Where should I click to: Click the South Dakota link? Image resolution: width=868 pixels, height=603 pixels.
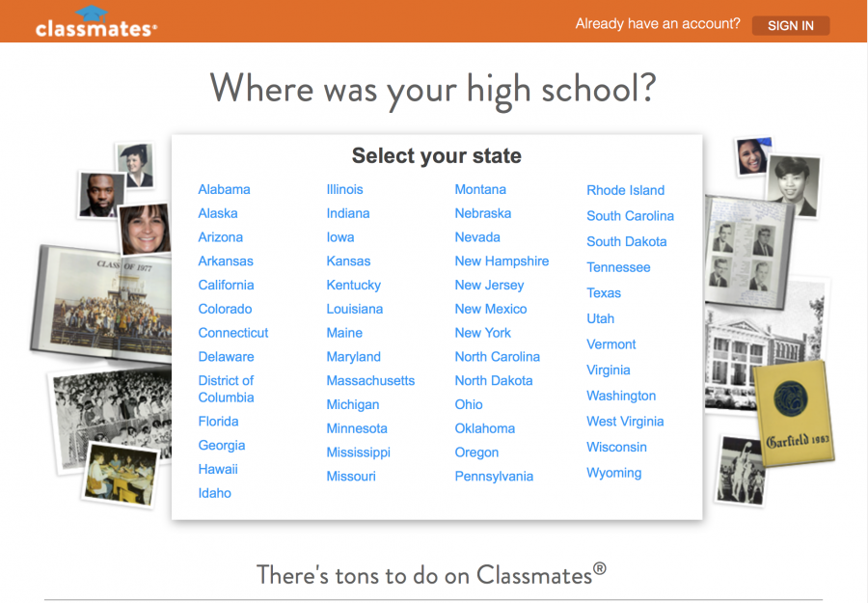[627, 241]
